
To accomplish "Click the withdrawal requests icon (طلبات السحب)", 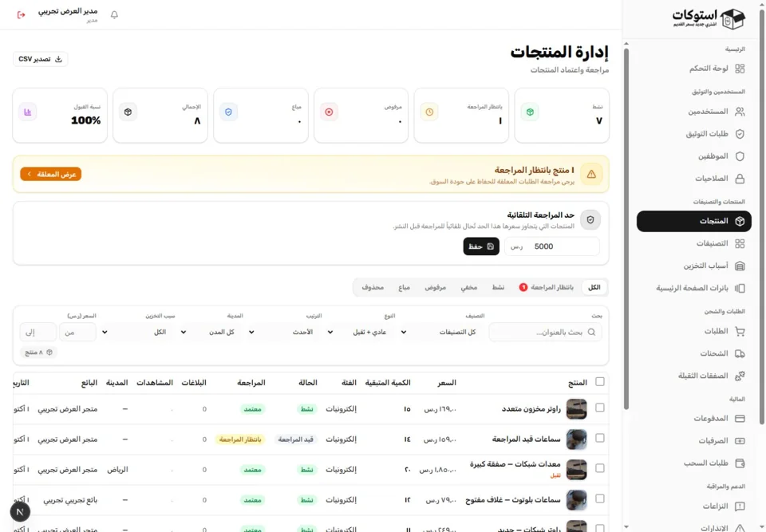I will click(x=740, y=463).
